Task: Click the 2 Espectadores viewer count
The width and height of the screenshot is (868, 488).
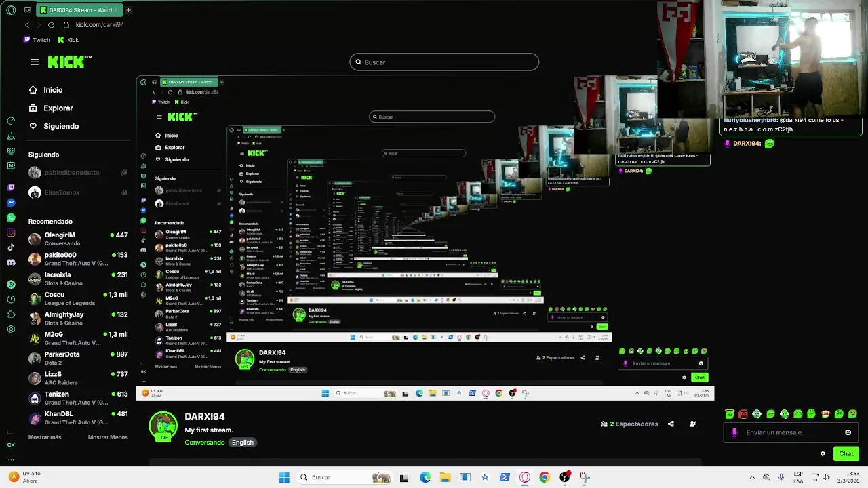Action: 629,424
